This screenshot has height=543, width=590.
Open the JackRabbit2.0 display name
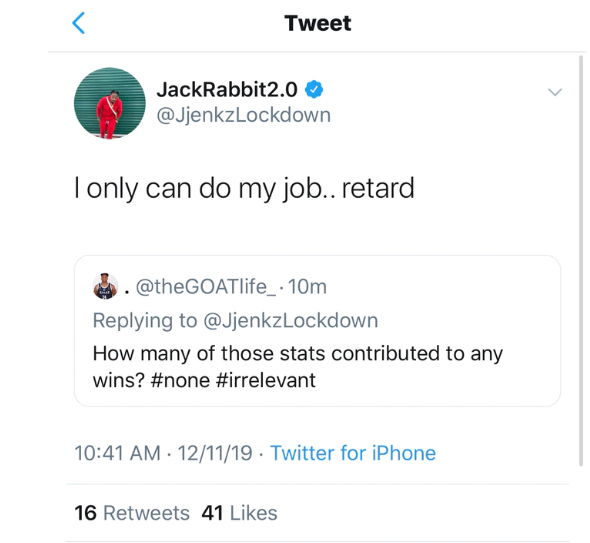[x=227, y=90]
